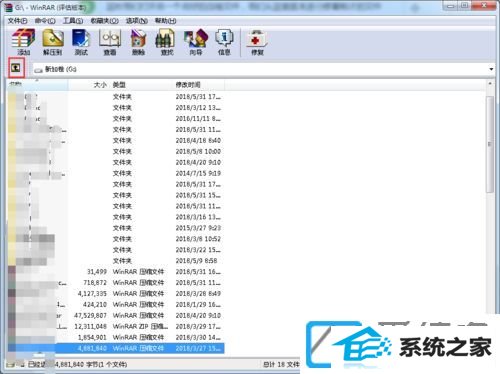The height and width of the screenshot is (374, 500).
Task: Open the Options (选项) menu
Action: [136, 21]
